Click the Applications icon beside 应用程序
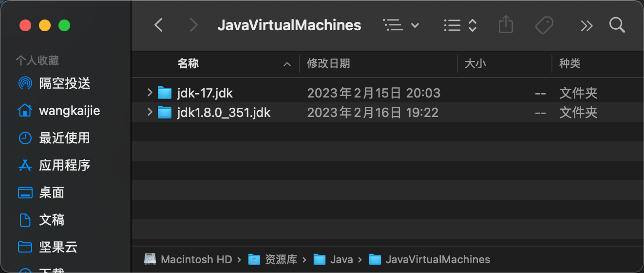The height and width of the screenshot is (273, 644). (x=25, y=165)
